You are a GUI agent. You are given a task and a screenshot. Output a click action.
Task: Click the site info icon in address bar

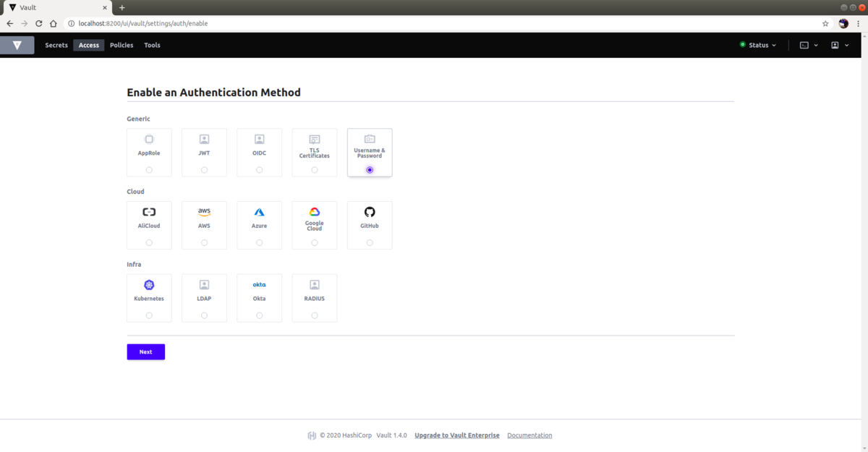[71, 23]
